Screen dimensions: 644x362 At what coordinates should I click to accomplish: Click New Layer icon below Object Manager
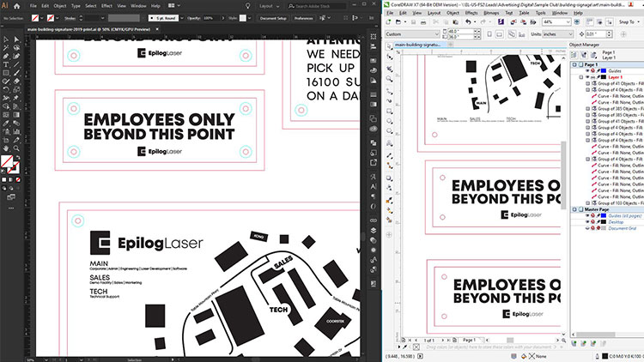point(574,343)
